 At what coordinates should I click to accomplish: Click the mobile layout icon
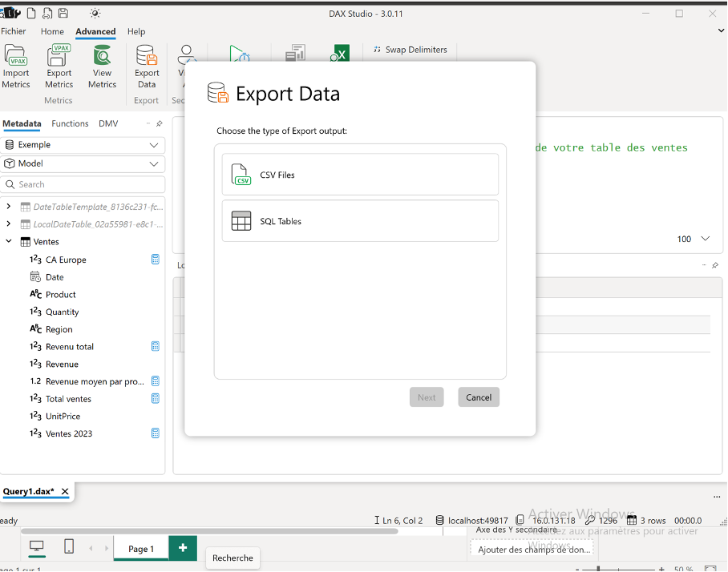tap(69, 546)
